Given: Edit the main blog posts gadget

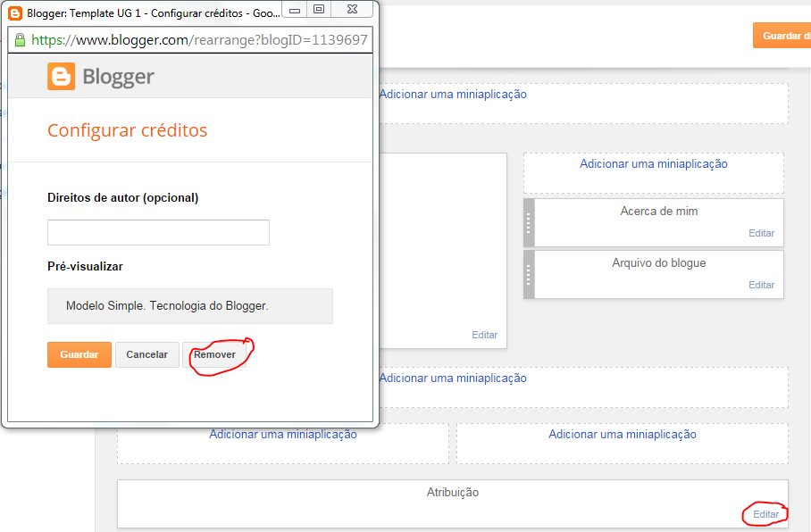Looking at the screenshot, I should (x=485, y=335).
